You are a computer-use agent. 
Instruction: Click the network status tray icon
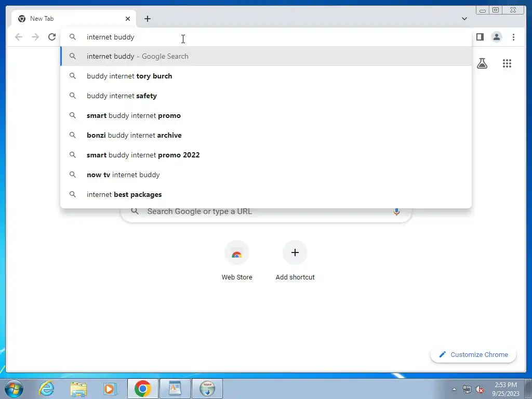pyautogui.click(x=467, y=390)
